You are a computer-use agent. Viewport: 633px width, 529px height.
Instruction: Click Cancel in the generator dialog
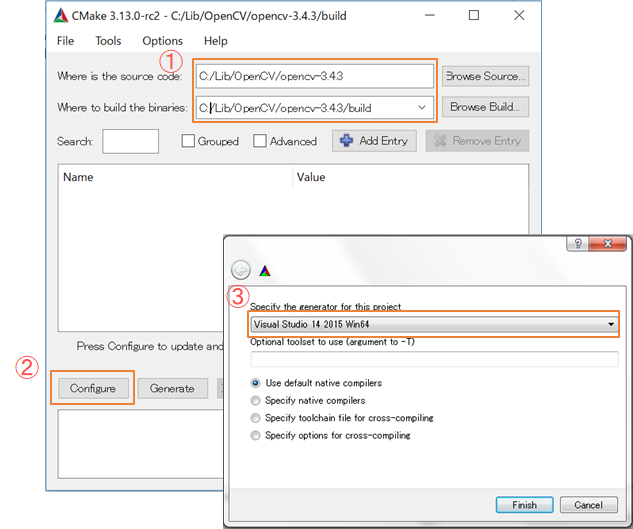click(x=589, y=505)
